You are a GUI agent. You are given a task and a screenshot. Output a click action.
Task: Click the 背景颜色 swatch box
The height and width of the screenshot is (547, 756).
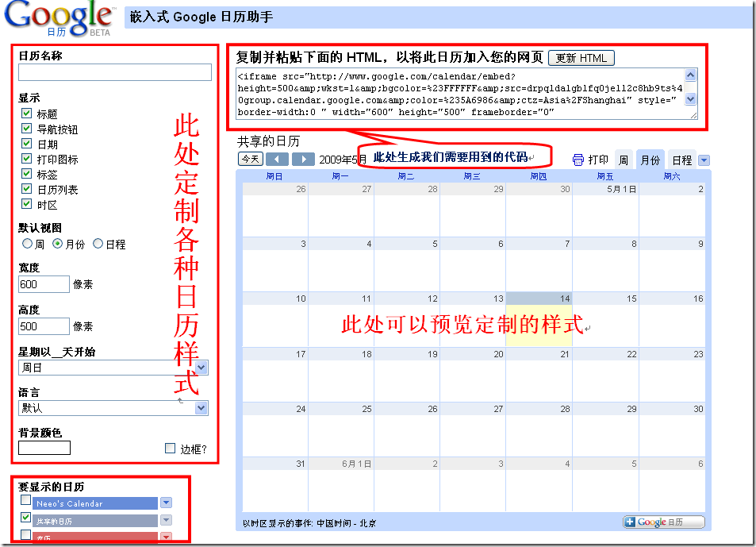pyautogui.click(x=44, y=448)
